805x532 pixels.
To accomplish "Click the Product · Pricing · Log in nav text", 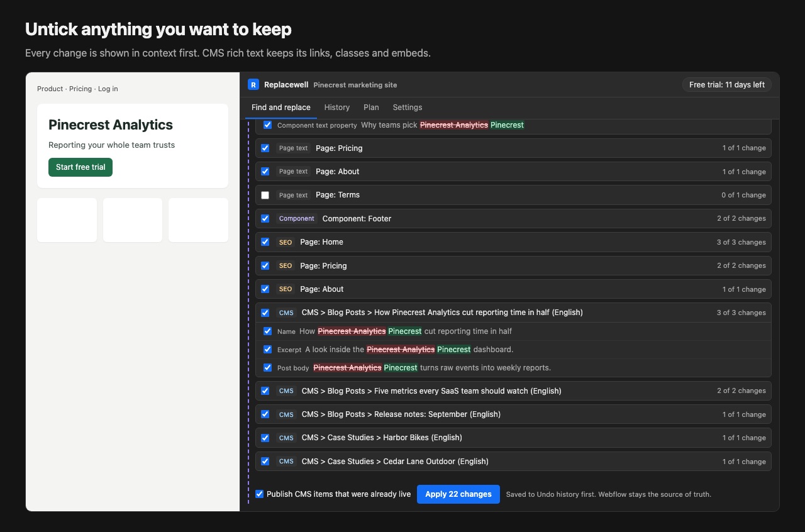I will tap(77, 89).
